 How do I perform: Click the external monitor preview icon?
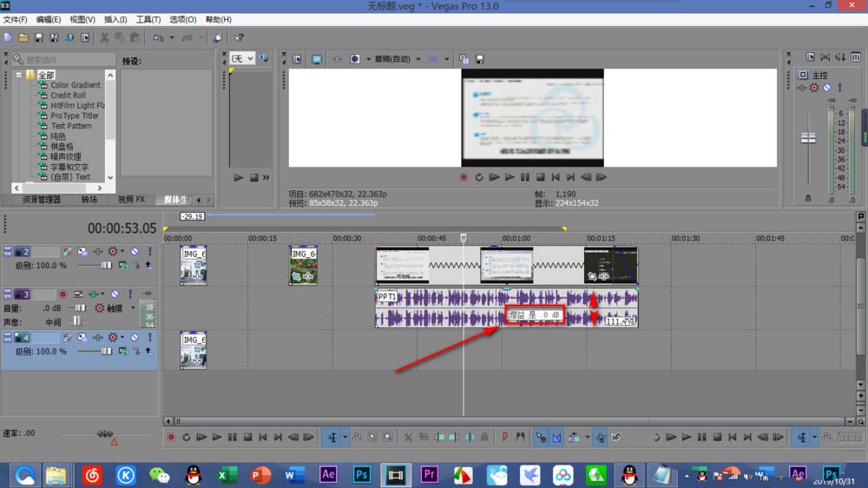[316, 59]
